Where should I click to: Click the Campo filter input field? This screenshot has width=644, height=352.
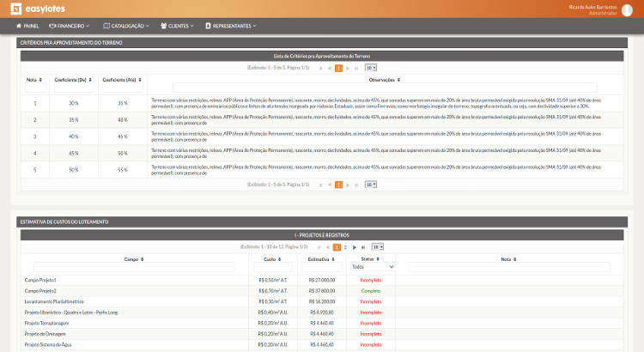[134, 267]
